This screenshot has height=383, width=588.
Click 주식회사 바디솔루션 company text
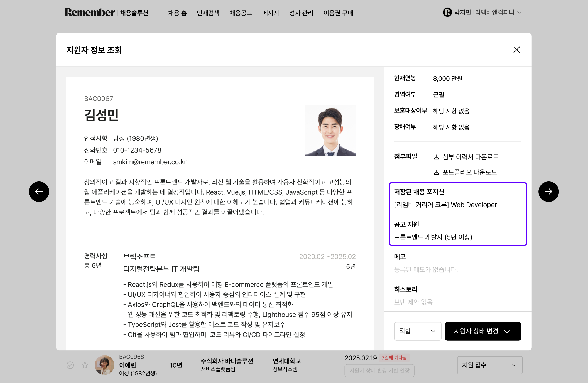point(227,361)
